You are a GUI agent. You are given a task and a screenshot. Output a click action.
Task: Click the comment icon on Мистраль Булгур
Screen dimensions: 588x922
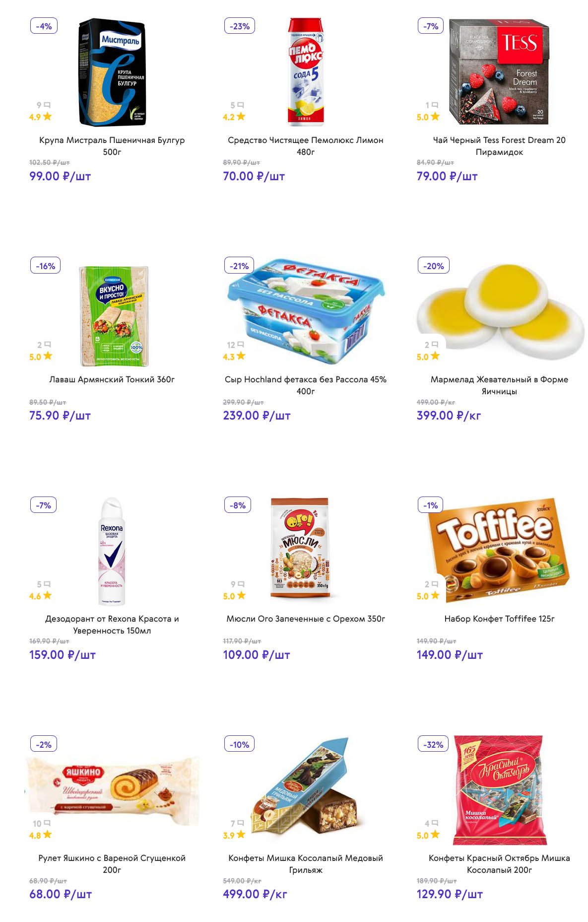click(x=47, y=105)
